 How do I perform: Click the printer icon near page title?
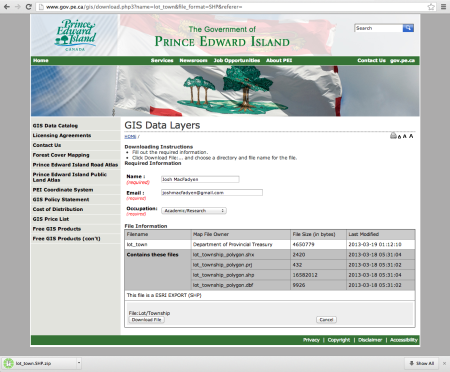pos(393,136)
